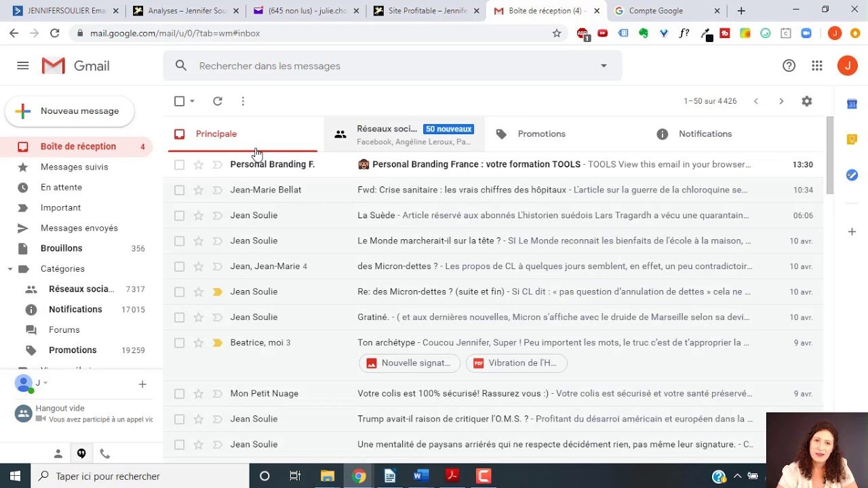The width and height of the screenshot is (868, 488).
Task: Open the Gmail main menu hamburger icon
Action: tap(23, 66)
